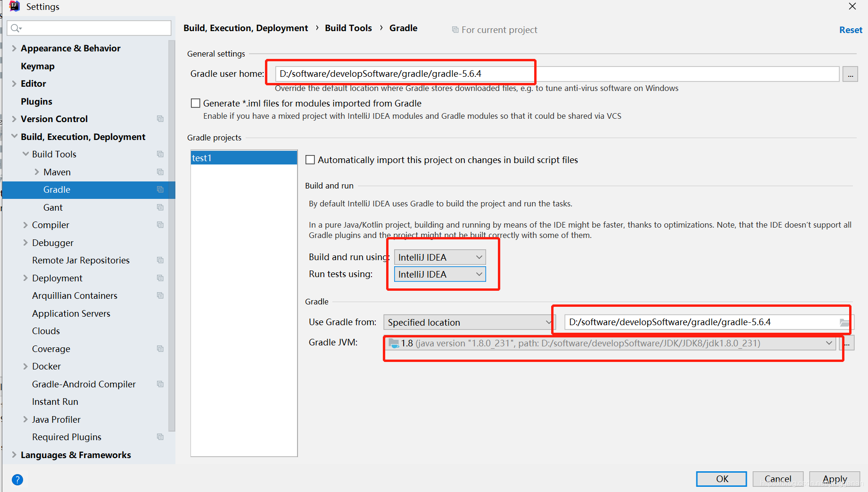Expand the Debugger node
This screenshot has height=492, width=868.
[x=25, y=243]
